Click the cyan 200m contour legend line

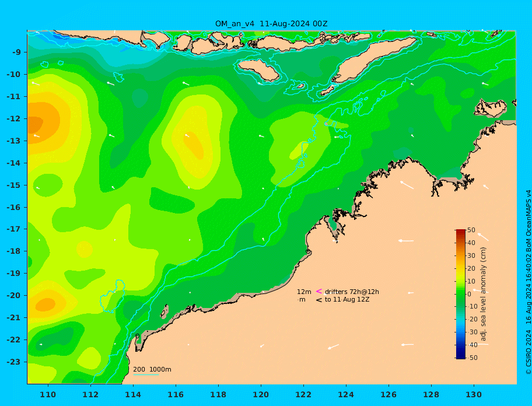(146, 374)
